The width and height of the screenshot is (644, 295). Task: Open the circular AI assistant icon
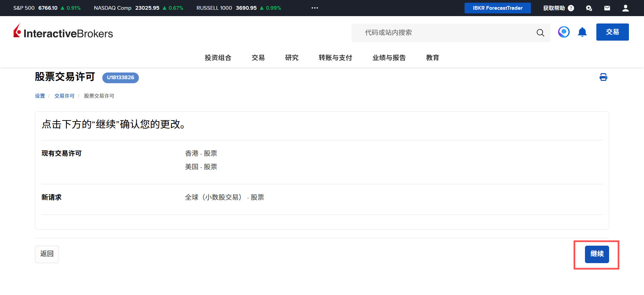click(563, 32)
